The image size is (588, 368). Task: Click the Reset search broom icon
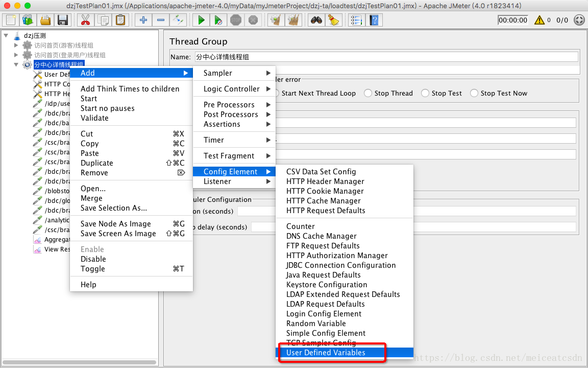tap(333, 20)
